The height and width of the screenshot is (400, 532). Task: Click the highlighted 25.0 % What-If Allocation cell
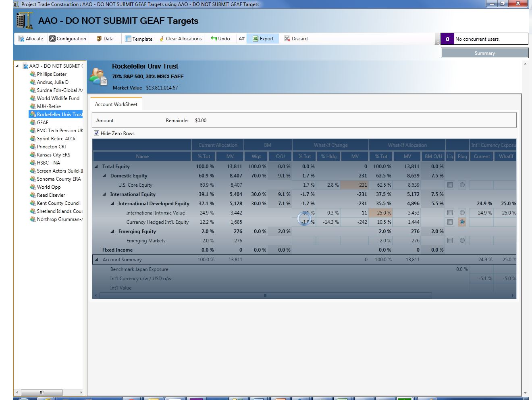click(380, 213)
